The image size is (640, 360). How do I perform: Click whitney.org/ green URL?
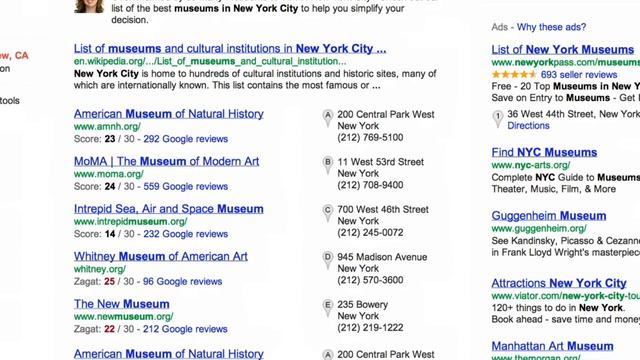click(x=100, y=269)
